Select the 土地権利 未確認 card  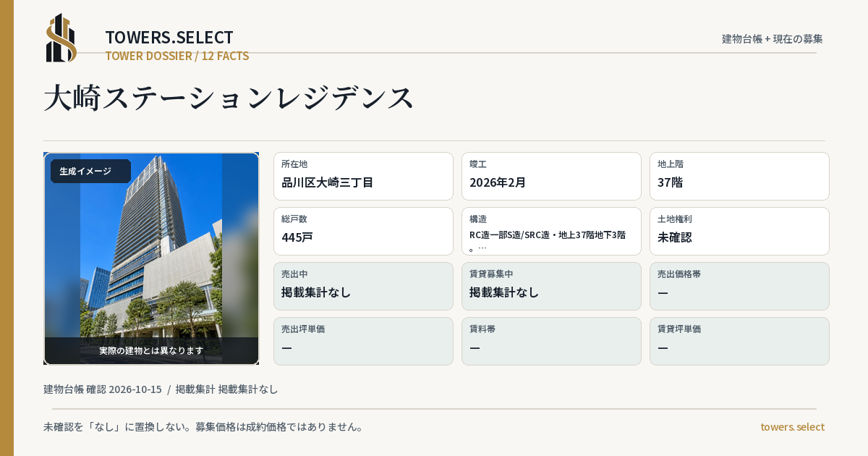click(739, 231)
